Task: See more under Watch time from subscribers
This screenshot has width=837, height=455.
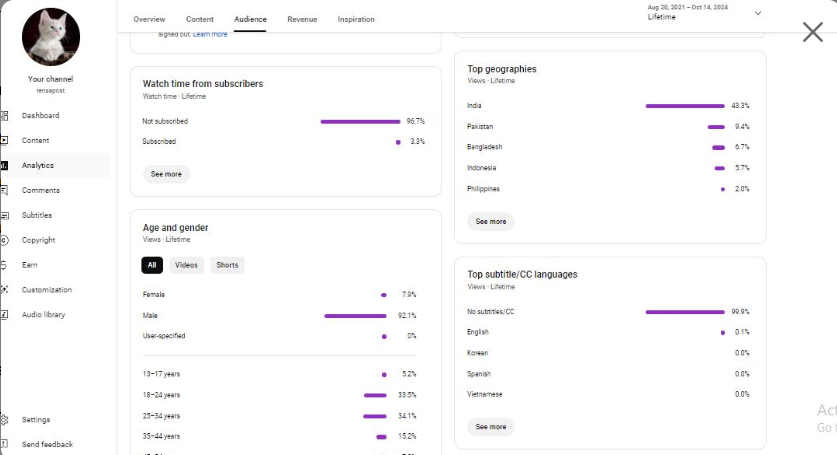Action: point(166,174)
